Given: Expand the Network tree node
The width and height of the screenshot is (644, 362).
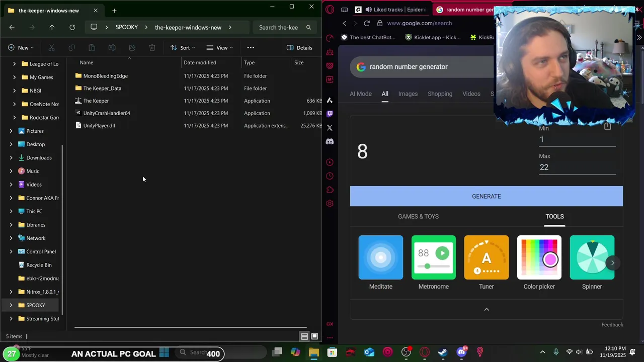Looking at the screenshot, I should [11, 238].
